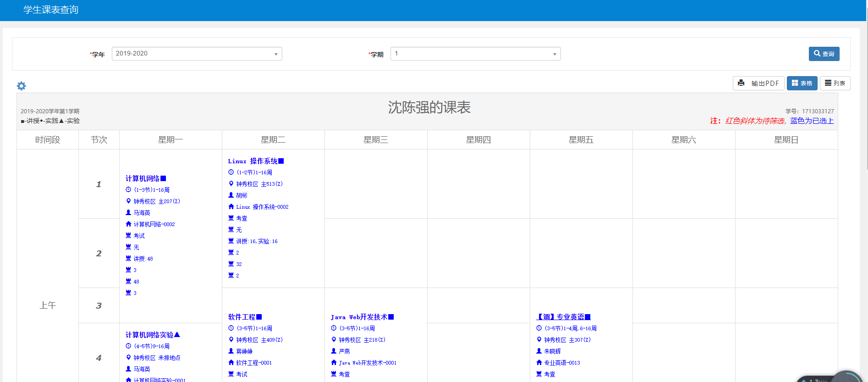Click clock icon in the 软件工程 entry

point(231,328)
